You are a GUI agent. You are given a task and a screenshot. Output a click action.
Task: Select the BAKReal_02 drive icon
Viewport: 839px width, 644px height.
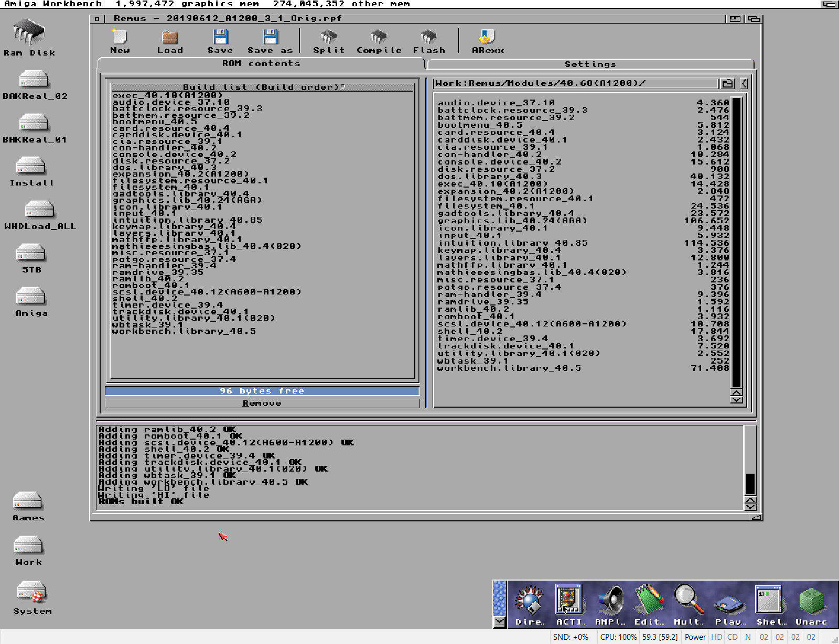point(35,85)
